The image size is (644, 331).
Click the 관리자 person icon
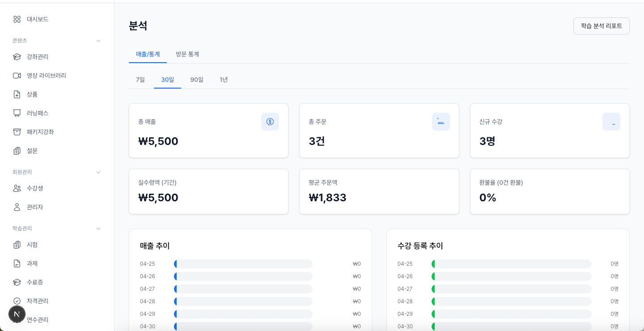[x=17, y=207]
